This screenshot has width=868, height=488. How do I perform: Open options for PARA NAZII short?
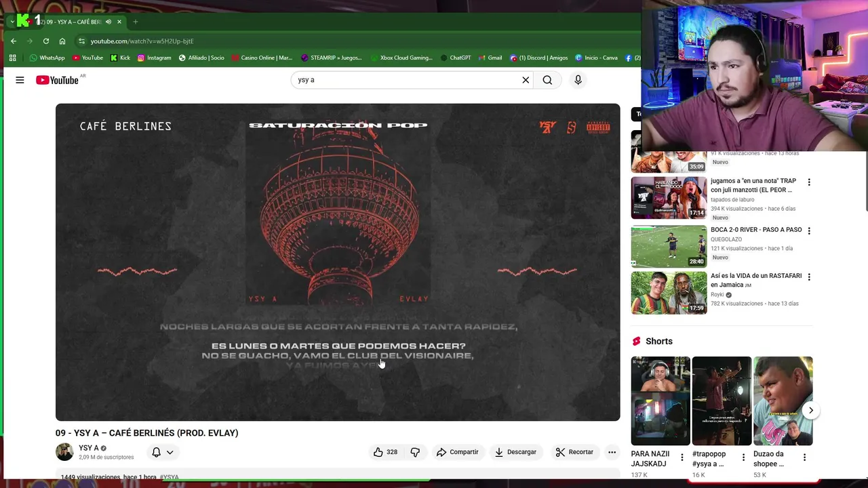[x=682, y=457]
